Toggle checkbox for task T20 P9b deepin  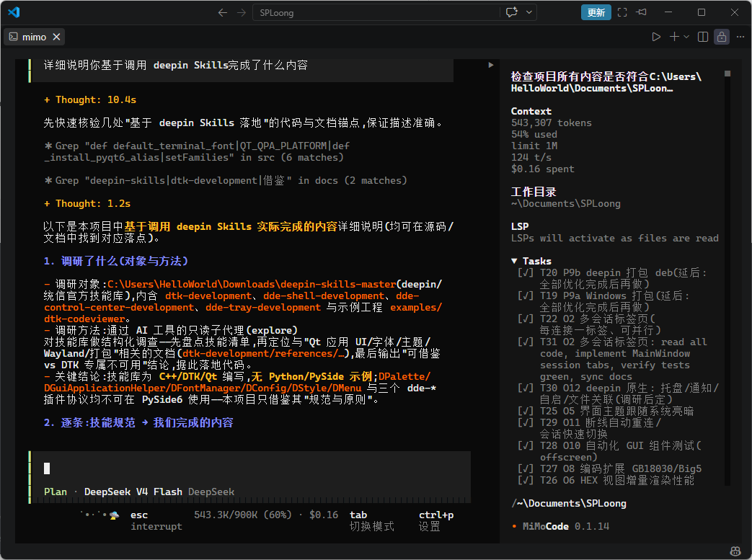525,273
